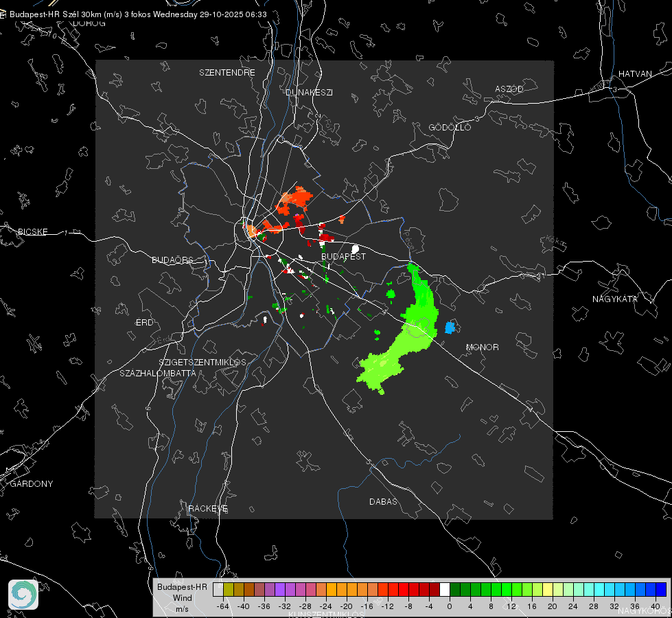The width and height of the screenshot is (672, 618).
Task: Click the radar title 'Budapest-HR Szél 30km'
Action: point(56,14)
